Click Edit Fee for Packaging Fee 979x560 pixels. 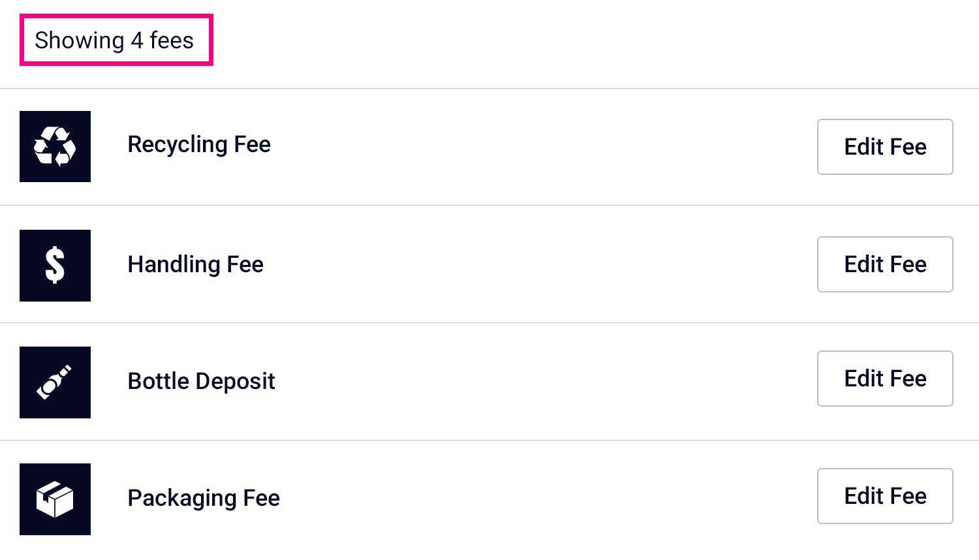click(885, 496)
